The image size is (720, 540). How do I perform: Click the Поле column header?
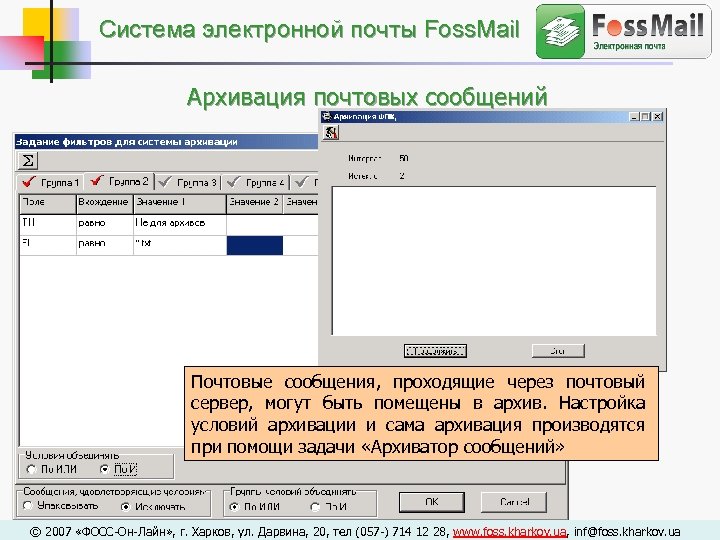point(47,204)
